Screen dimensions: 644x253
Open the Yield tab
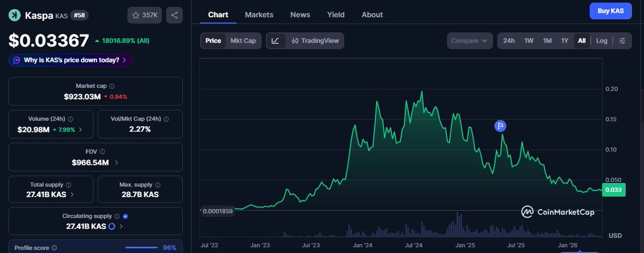pos(336,15)
